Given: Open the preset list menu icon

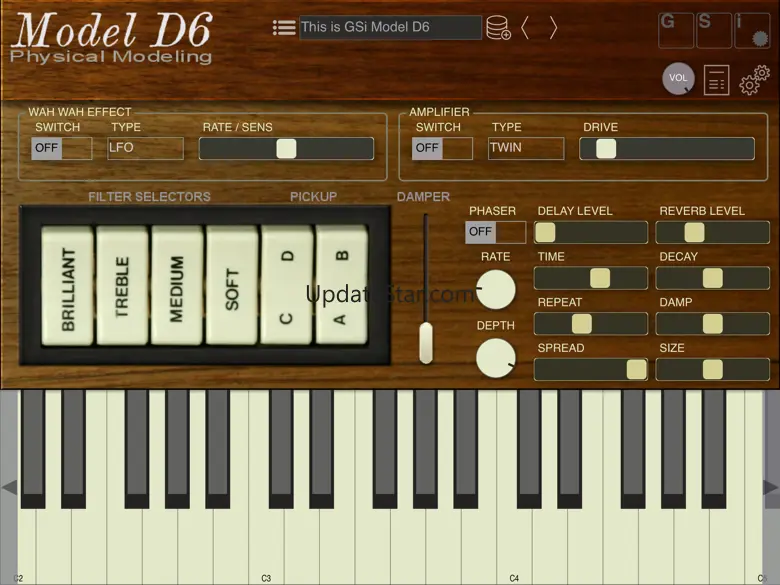Looking at the screenshot, I should tap(284, 28).
